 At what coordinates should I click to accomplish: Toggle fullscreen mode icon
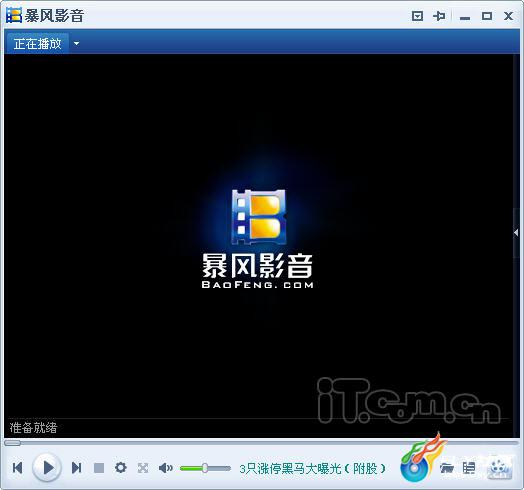click(143, 468)
